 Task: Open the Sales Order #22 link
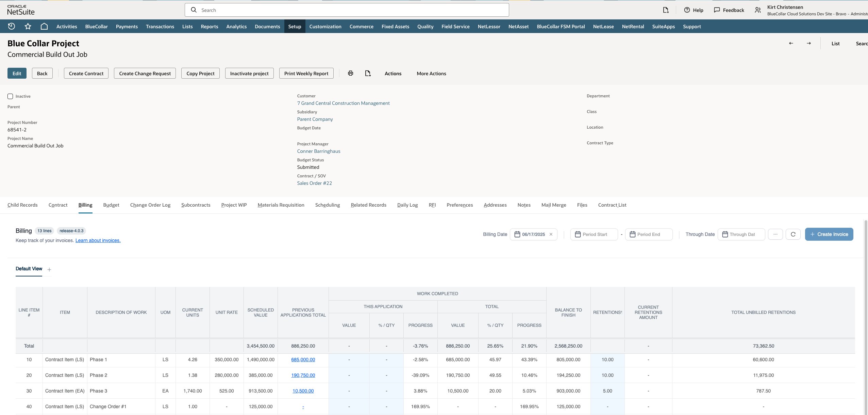coord(314,183)
